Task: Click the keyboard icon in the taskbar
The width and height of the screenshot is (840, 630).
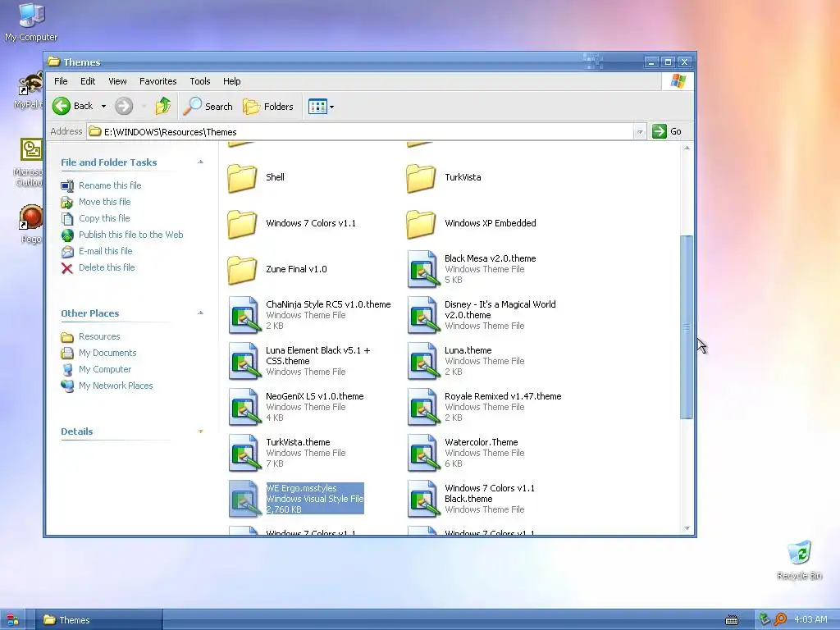Action: (731, 620)
